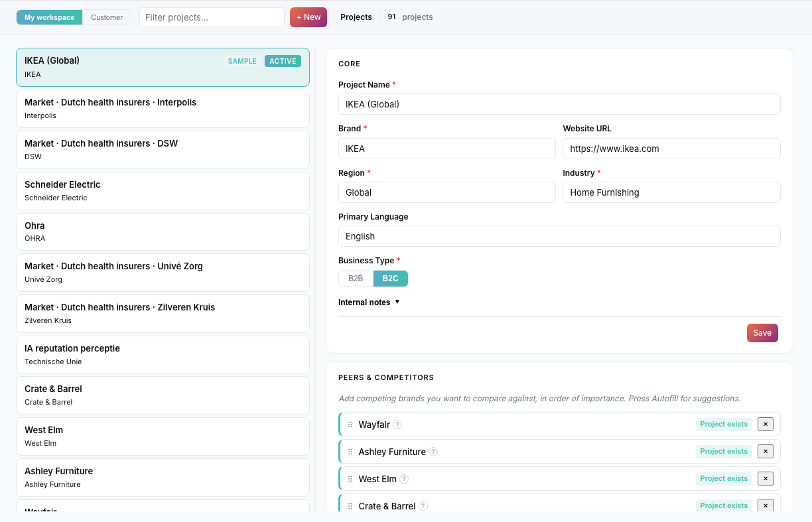Open the Schneider Electric project
The height and width of the screenshot is (522, 812).
click(x=163, y=191)
